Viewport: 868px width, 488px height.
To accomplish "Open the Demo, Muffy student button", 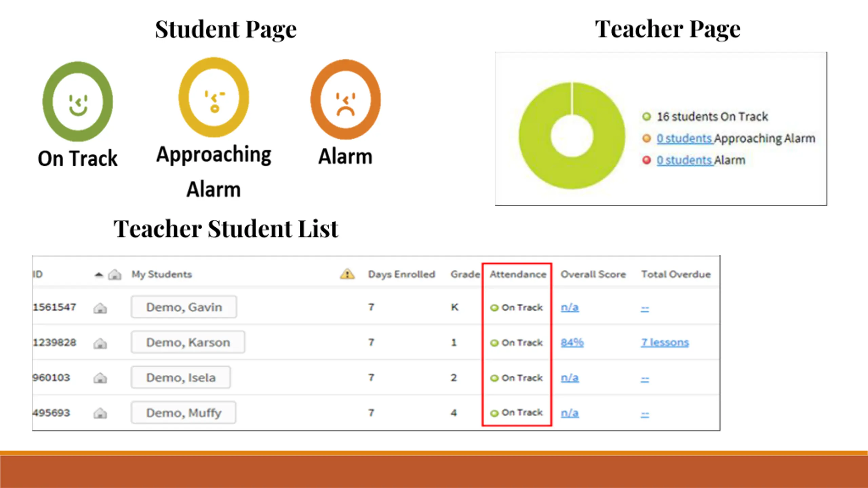I will pyautogui.click(x=183, y=413).
